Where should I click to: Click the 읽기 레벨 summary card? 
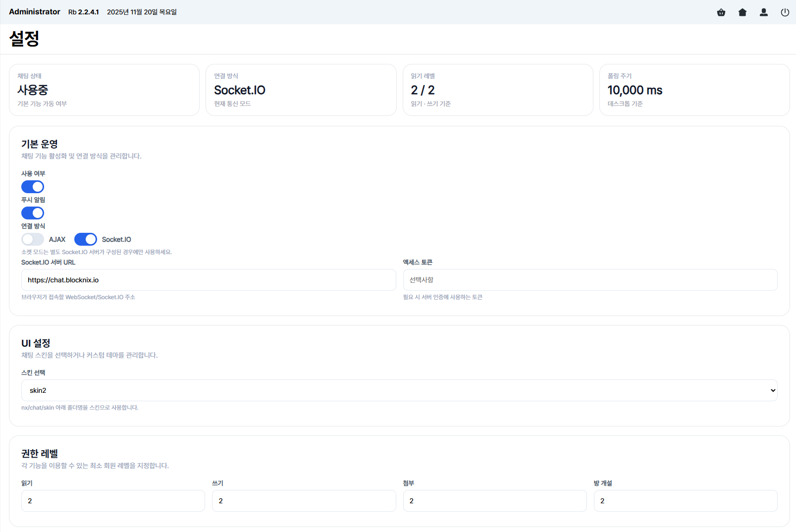click(498, 90)
